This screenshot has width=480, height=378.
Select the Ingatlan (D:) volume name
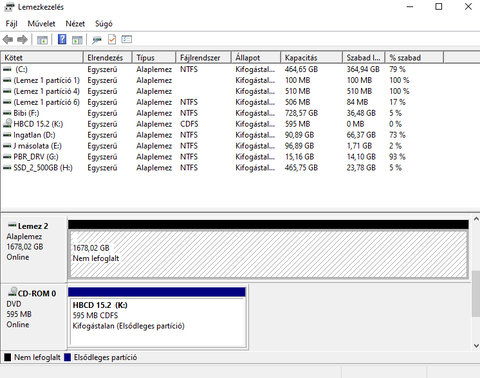click(34, 135)
